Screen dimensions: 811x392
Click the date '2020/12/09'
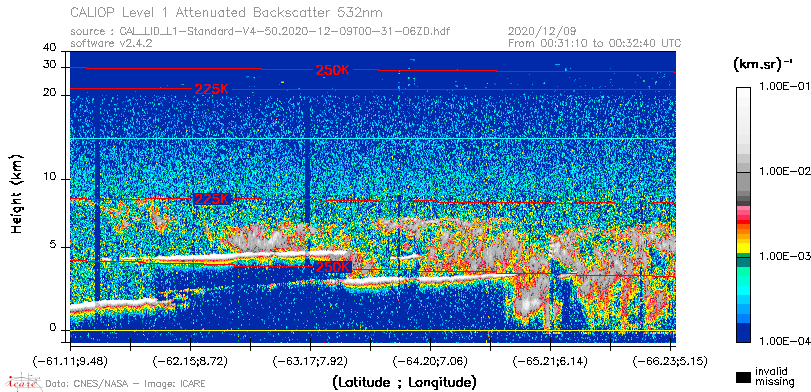tap(543, 32)
